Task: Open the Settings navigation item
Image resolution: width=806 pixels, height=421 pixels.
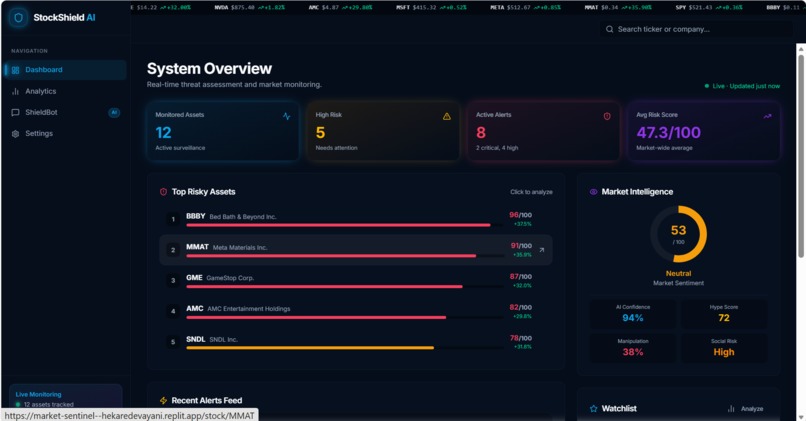Action: click(65, 133)
